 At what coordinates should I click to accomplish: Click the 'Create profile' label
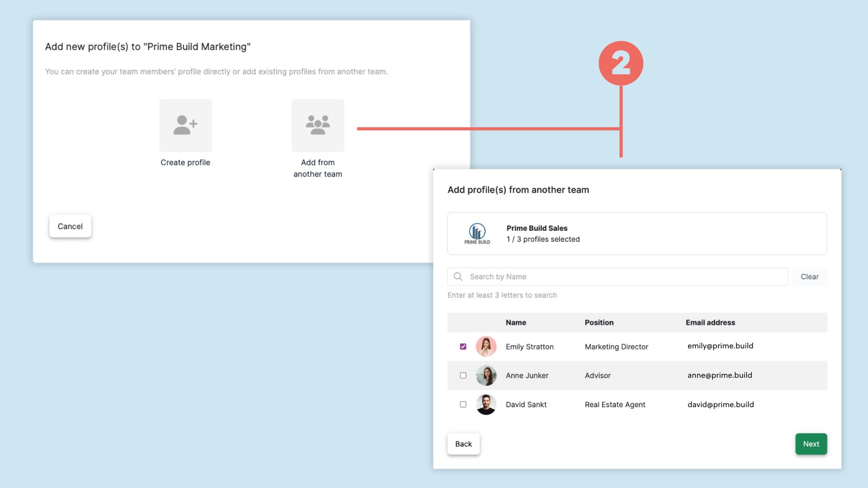pyautogui.click(x=185, y=162)
